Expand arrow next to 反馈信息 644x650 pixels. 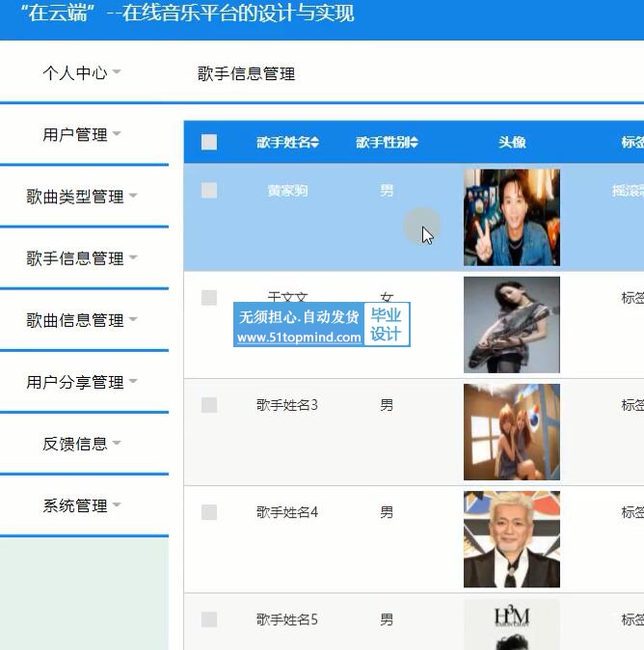(117, 442)
